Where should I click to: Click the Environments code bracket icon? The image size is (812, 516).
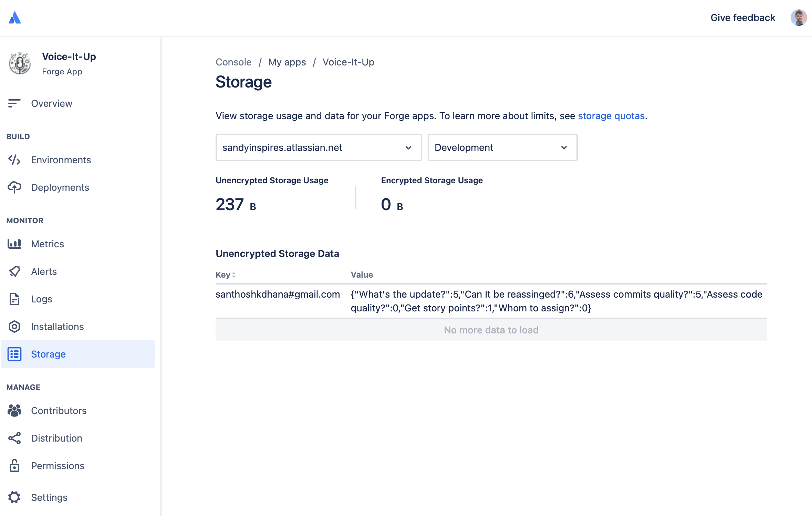click(14, 160)
